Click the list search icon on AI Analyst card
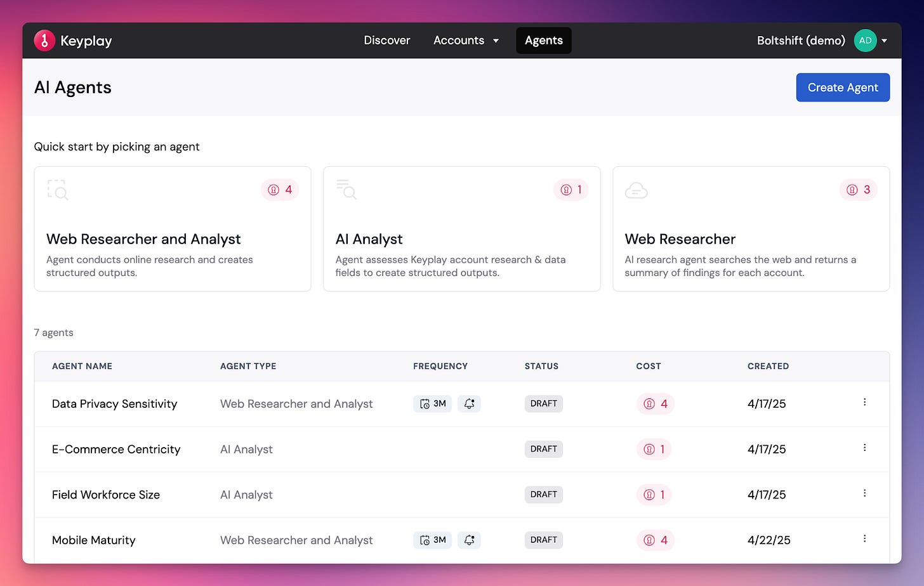 pyautogui.click(x=346, y=190)
